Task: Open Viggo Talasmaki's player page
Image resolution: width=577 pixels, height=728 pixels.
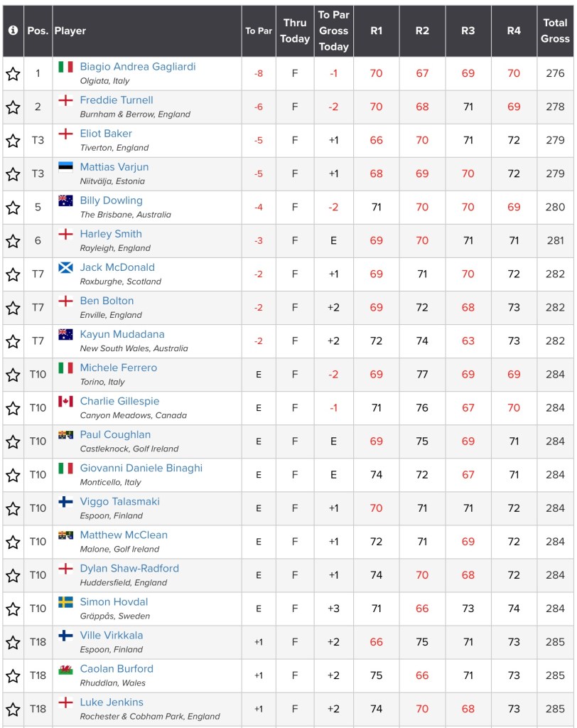Action: [x=119, y=501]
